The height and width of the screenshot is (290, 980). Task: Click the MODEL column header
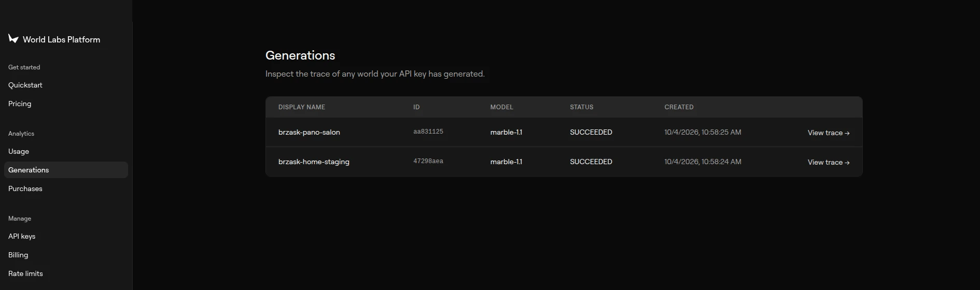[501, 107]
